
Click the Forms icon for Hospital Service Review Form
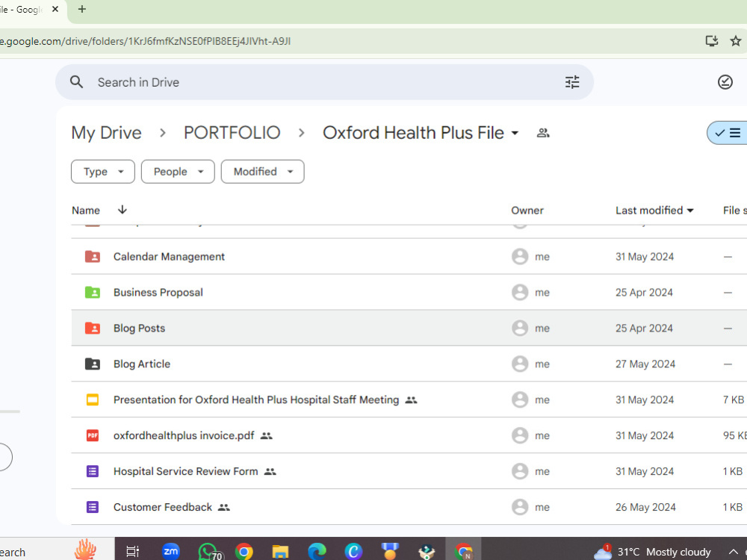tap(93, 471)
